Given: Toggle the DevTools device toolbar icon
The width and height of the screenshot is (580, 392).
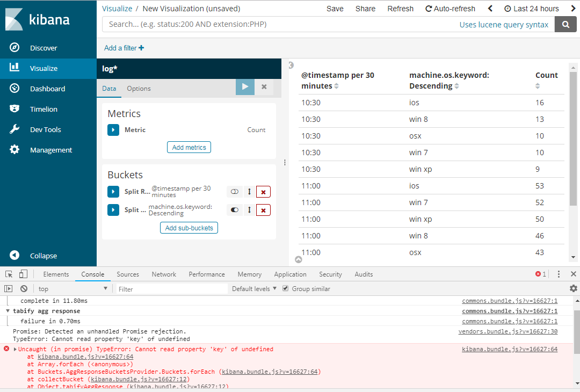Looking at the screenshot, I should (23, 274).
